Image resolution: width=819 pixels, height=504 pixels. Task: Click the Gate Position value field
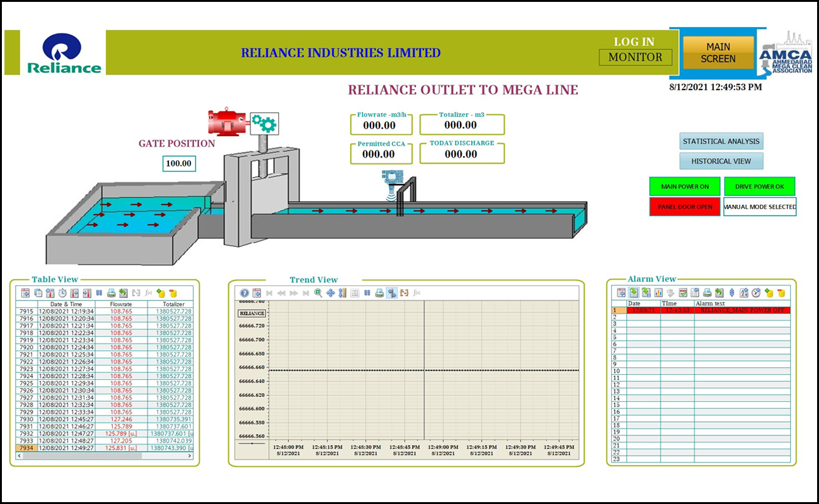click(178, 164)
